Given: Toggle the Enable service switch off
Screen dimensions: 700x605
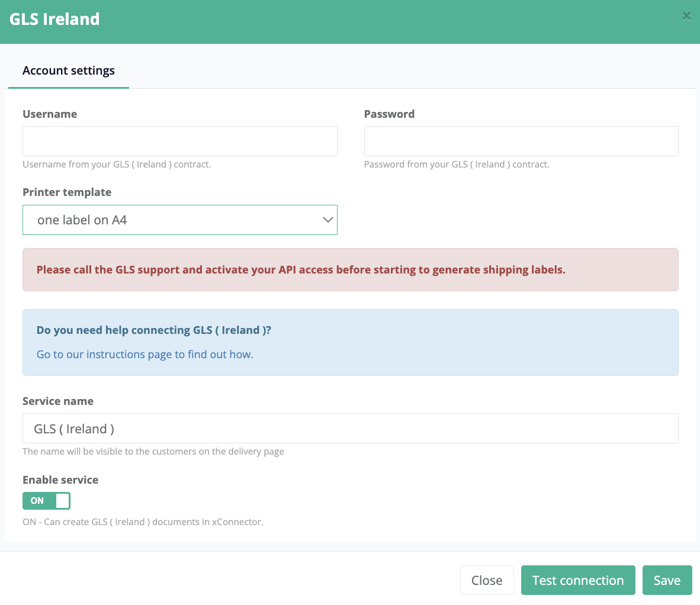Looking at the screenshot, I should pyautogui.click(x=47, y=501).
